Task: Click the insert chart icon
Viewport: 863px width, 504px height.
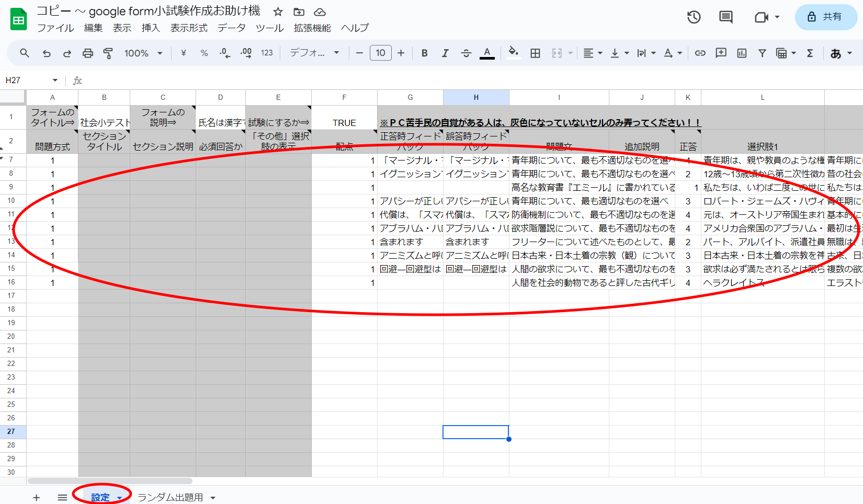Action: click(742, 53)
